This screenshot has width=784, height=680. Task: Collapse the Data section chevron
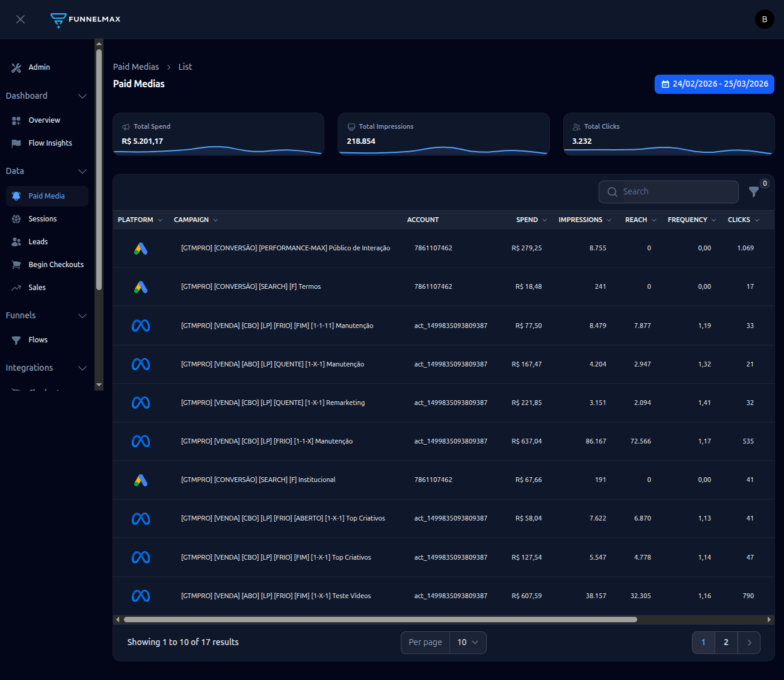[82, 172]
